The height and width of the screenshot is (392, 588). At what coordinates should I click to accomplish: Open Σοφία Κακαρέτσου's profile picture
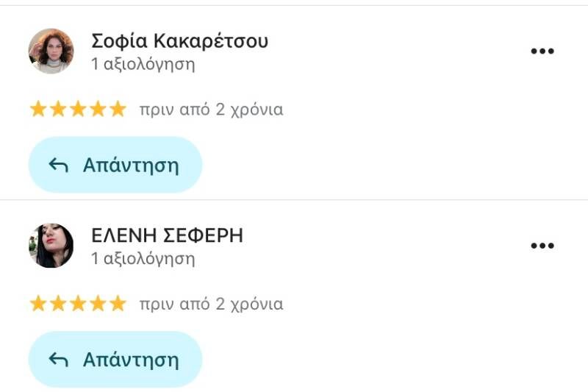pos(51,51)
